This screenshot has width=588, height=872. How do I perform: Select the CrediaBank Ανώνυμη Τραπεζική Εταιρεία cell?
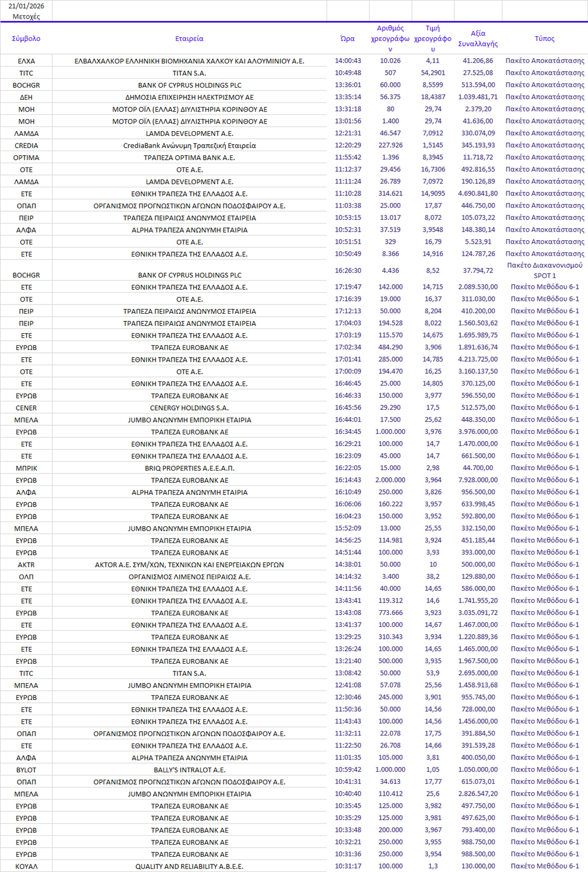click(190, 146)
